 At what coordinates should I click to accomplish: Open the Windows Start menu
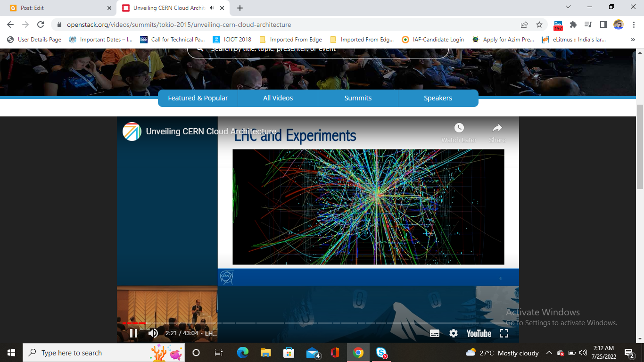click(x=11, y=353)
